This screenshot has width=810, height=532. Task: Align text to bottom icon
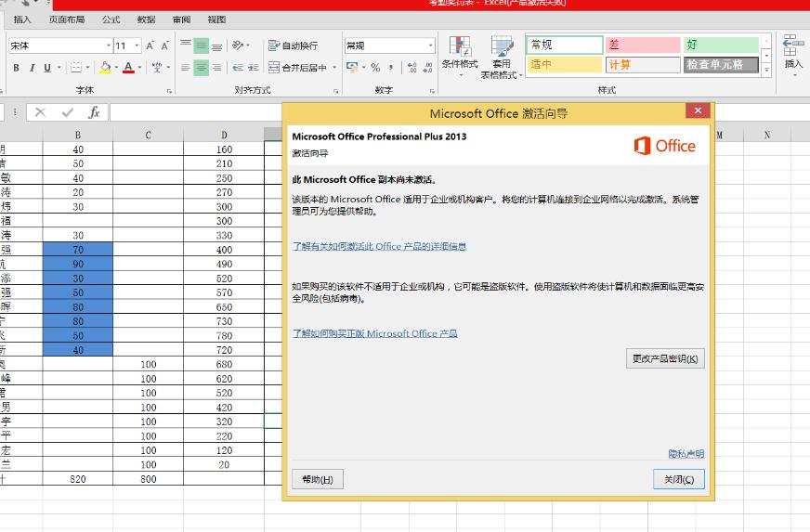pos(217,45)
